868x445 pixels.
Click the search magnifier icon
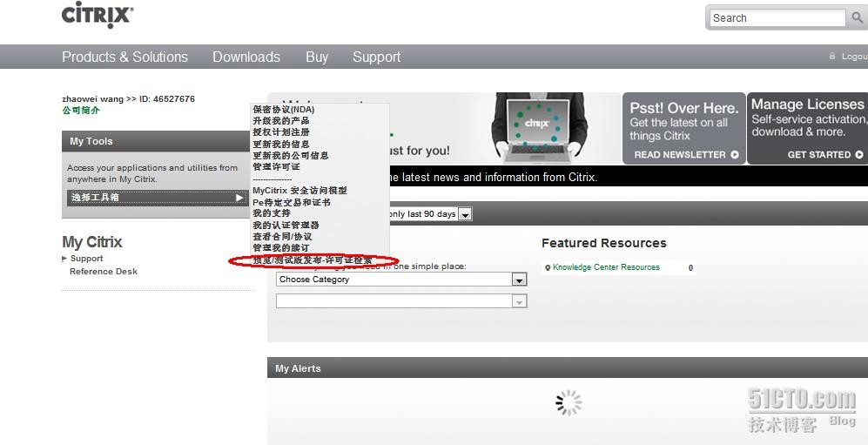858,17
